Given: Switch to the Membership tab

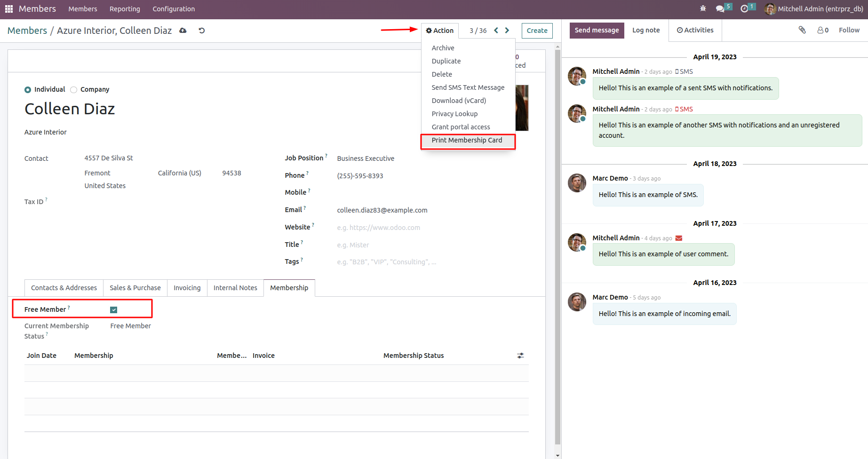Looking at the screenshot, I should pos(289,288).
